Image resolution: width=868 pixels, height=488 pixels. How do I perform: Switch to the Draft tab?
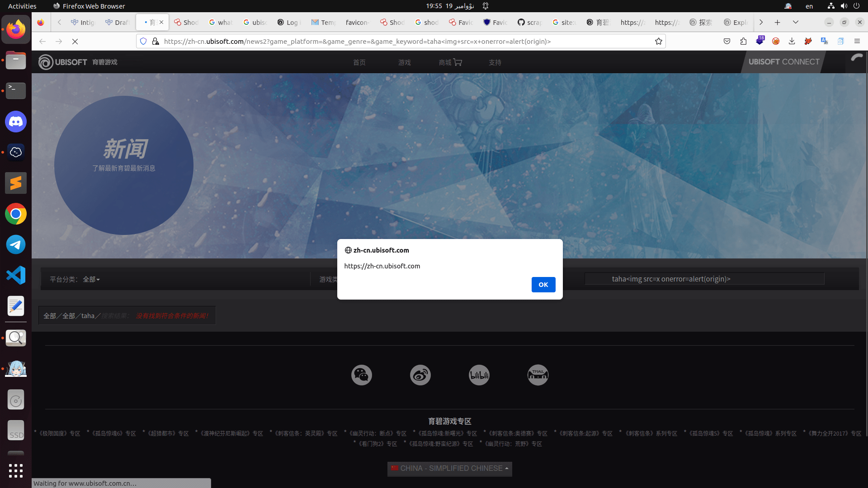[x=118, y=22]
